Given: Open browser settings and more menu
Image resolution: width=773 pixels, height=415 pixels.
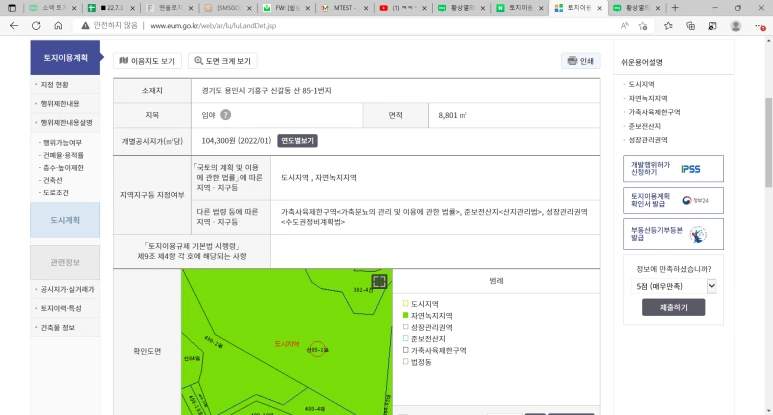Looking at the screenshot, I should (x=760, y=26).
